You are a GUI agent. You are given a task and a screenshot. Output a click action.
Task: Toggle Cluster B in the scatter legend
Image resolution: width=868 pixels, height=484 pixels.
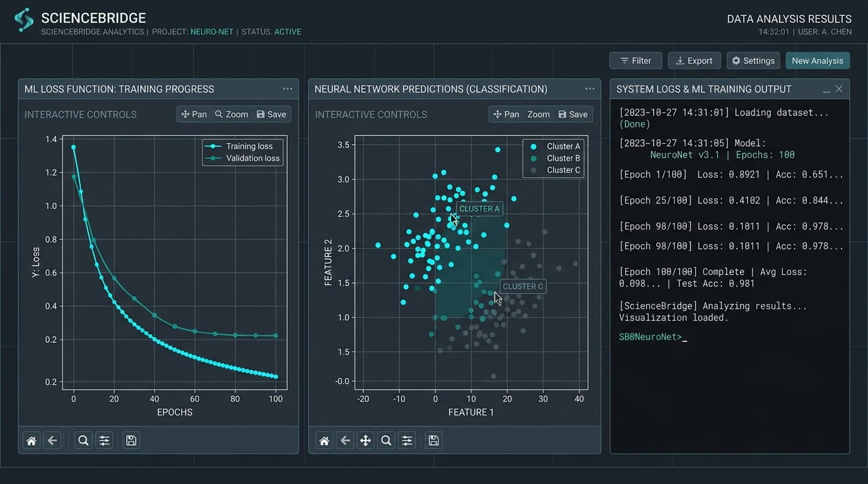[555, 158]
